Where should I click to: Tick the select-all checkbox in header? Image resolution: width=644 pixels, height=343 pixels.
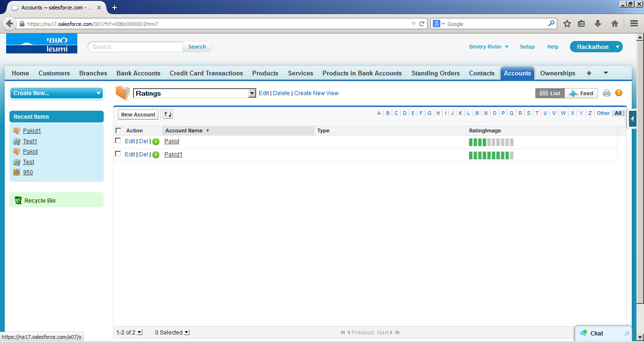(118, 131)
